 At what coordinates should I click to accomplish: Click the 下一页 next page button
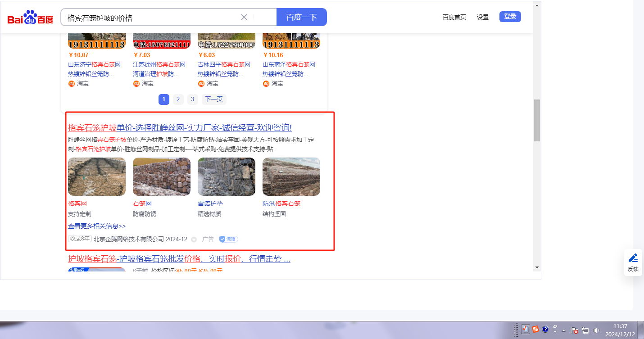tap(214, 99)
